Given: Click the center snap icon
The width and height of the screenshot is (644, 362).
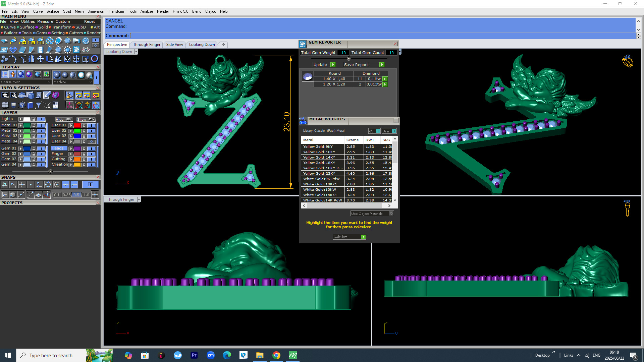Looking at the screenshot, I should [57, 185].
